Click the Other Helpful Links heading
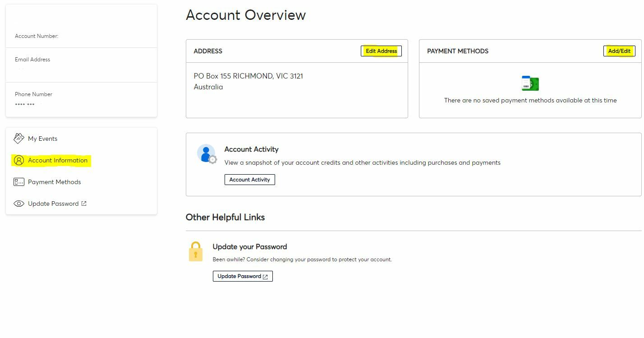Viewport: 644px width, 338px height. pos(225,217)
